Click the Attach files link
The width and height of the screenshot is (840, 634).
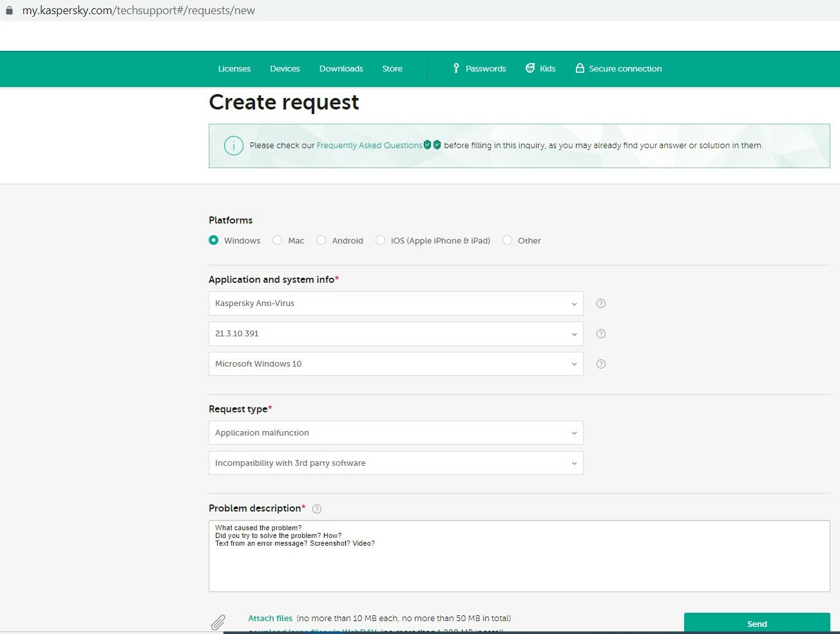click(x=271, y=619)
